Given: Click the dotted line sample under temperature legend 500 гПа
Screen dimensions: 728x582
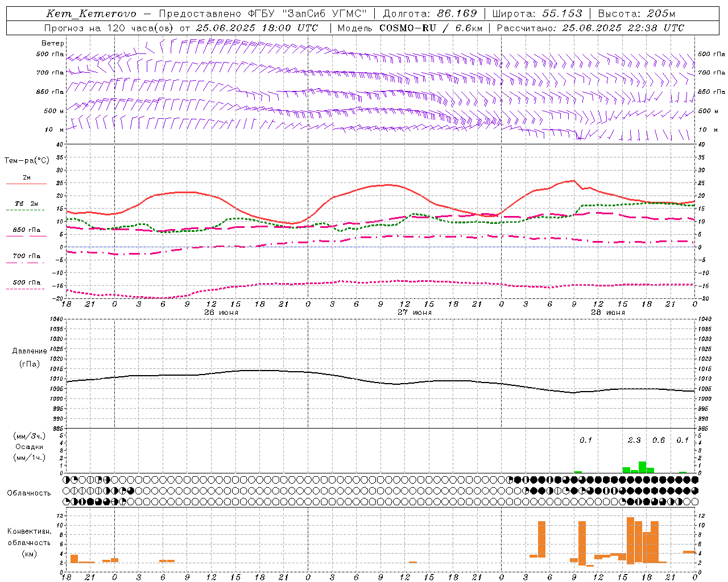Looking at the screenshot, I should [26, 289].
